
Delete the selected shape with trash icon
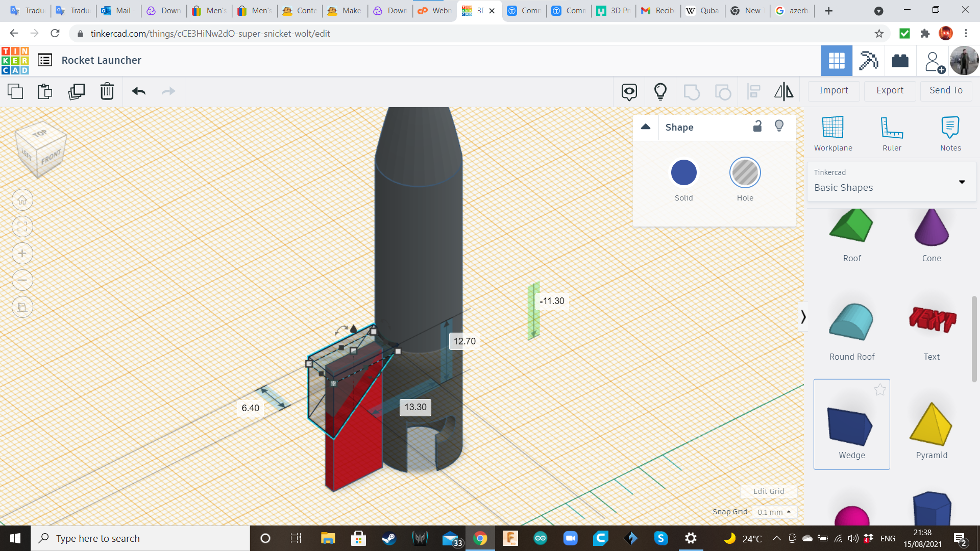click(x=107, y=91)
